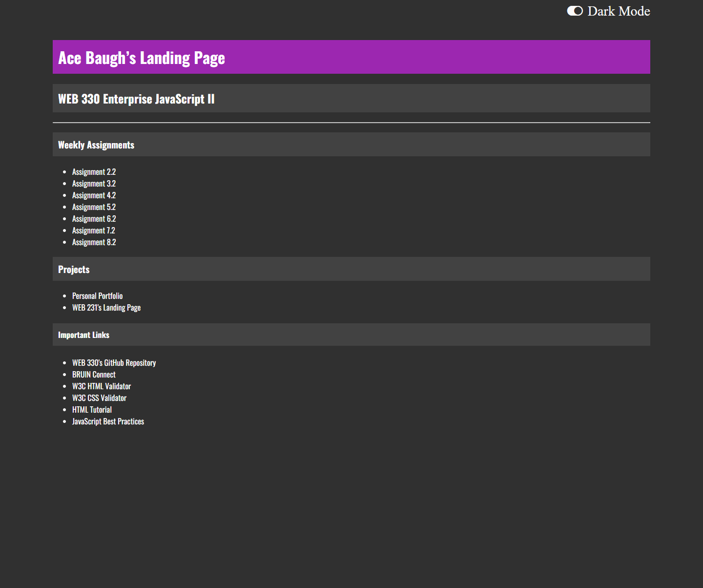Open the W3C HTML Validator
The image size is (703, 588).
[x=102, y=386]
